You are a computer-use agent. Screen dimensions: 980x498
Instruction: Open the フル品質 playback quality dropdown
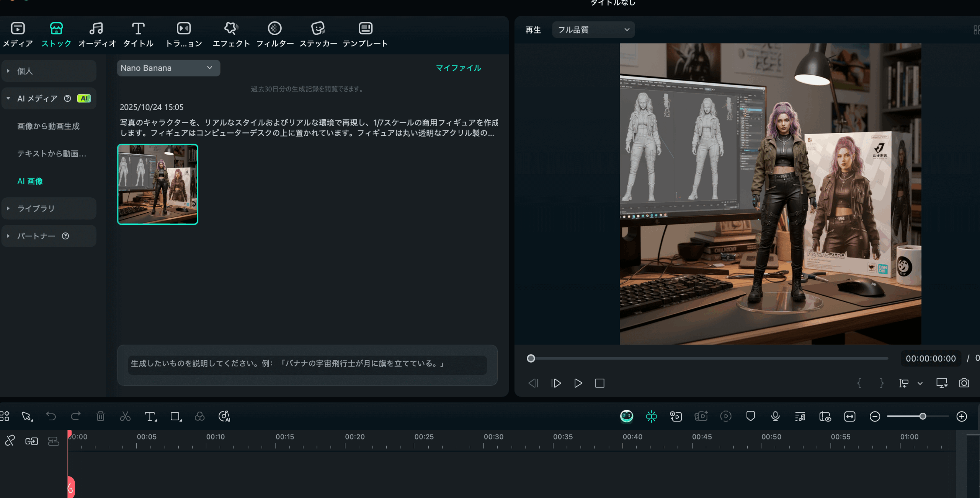[593, 29]
